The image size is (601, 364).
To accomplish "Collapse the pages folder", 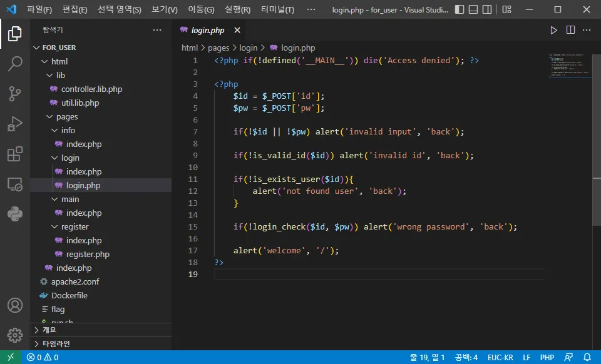I will (66, 116).
